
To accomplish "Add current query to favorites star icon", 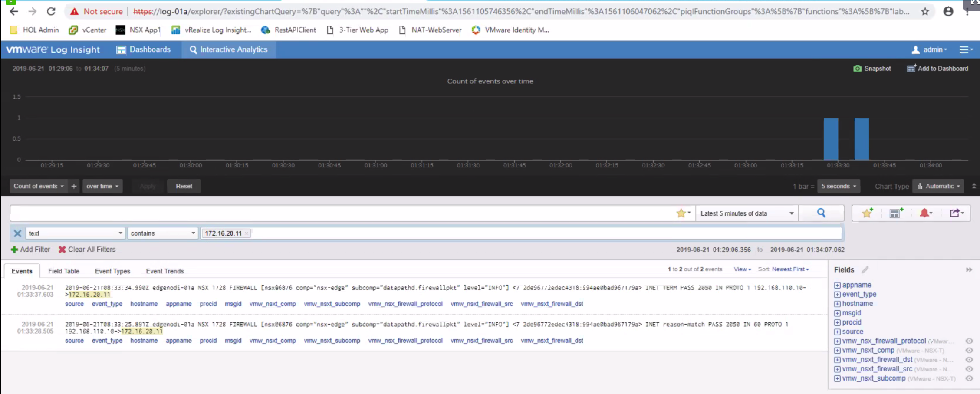I will 867,213.
